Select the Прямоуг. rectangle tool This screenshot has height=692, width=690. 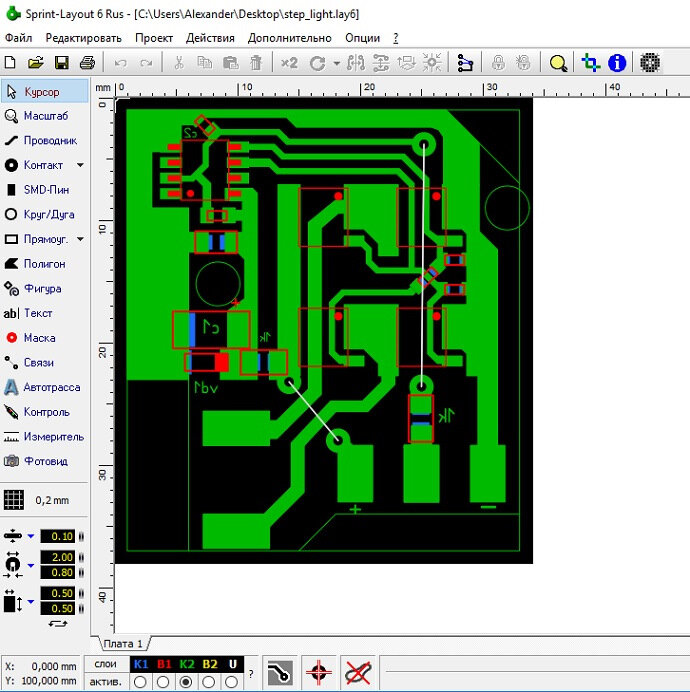click(38, 239)
